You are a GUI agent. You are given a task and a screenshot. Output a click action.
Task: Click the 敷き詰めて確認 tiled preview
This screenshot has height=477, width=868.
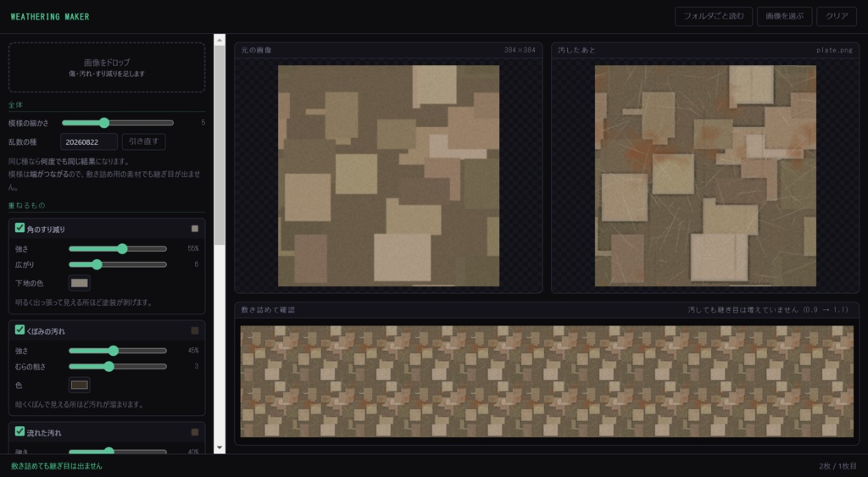click(547, 381)
